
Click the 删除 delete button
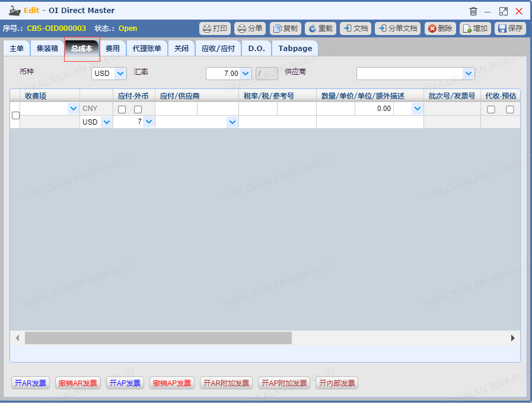(440, 28)
